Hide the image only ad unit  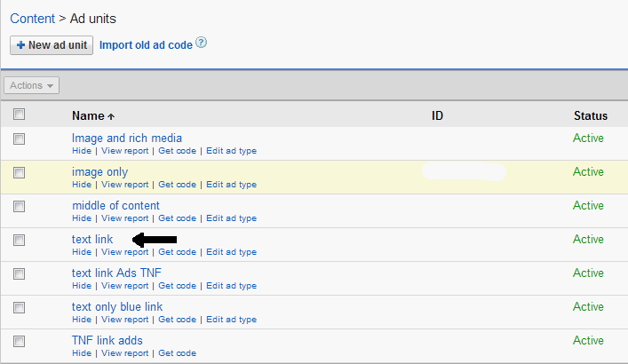click(x=82, y=185)
